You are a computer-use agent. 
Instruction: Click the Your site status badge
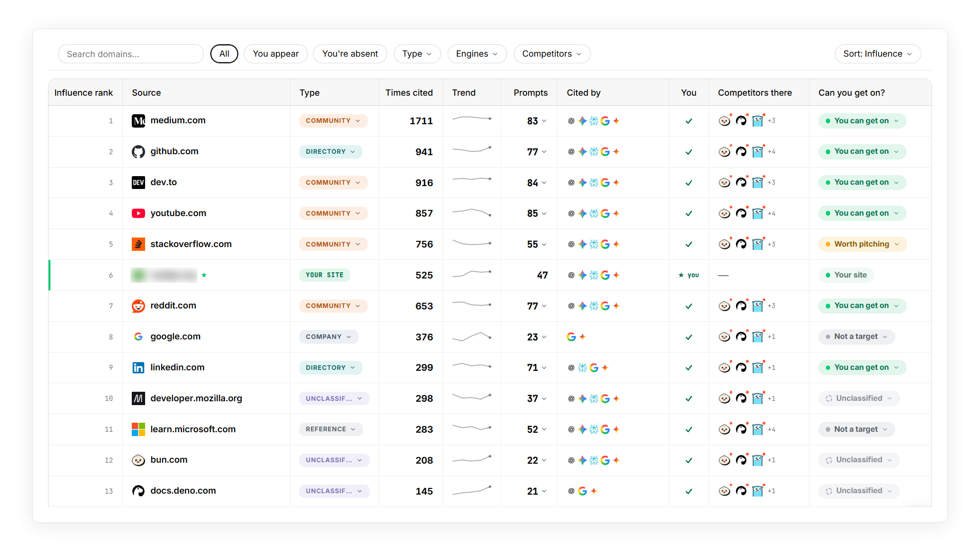point(846,275)
